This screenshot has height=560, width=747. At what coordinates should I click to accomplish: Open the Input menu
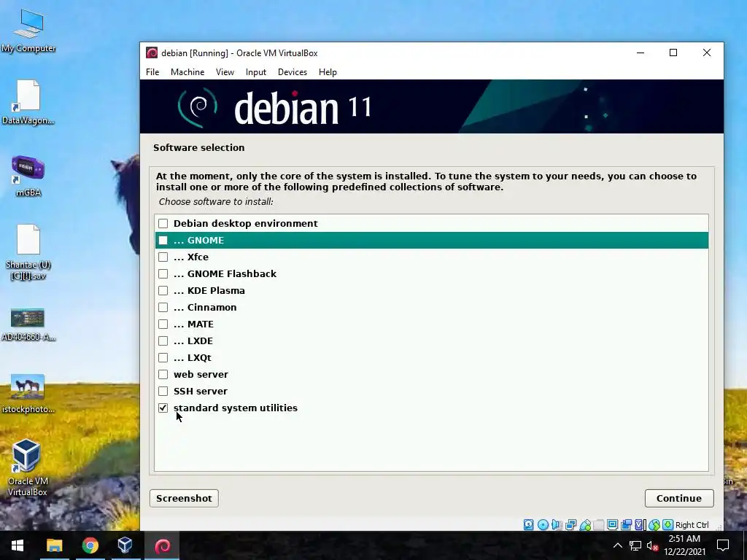[x=256, y=72]
